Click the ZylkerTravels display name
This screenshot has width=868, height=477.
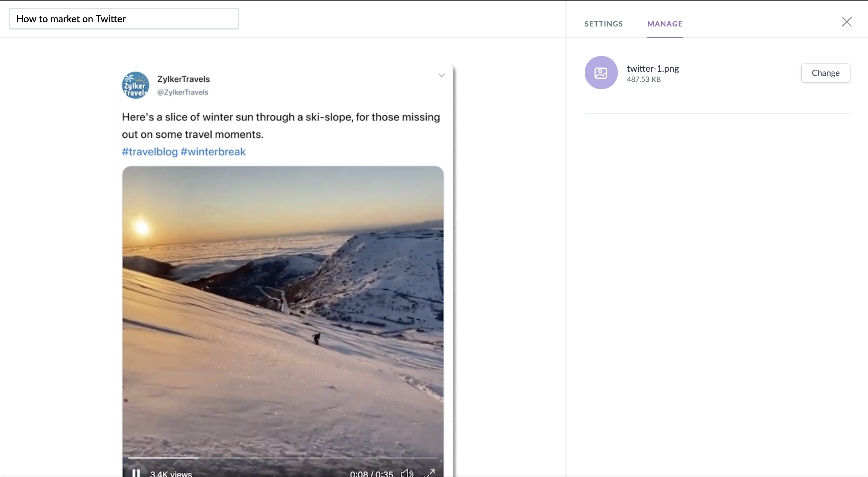click(183, 79)
